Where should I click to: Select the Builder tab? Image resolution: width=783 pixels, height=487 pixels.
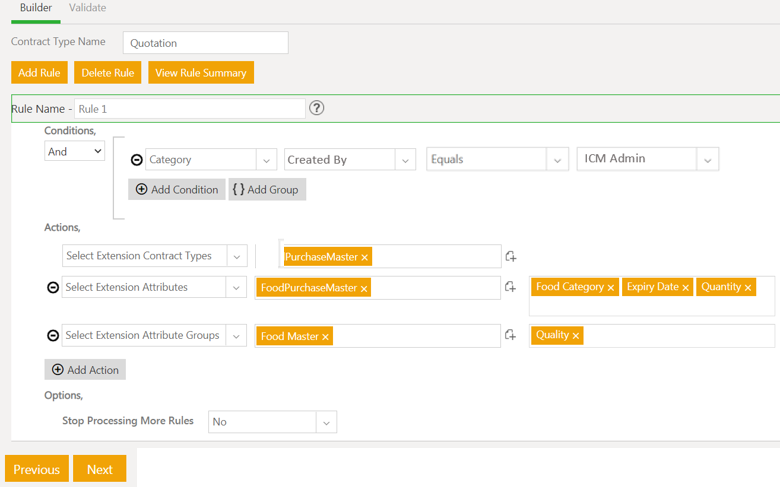[x=36, y=8]
